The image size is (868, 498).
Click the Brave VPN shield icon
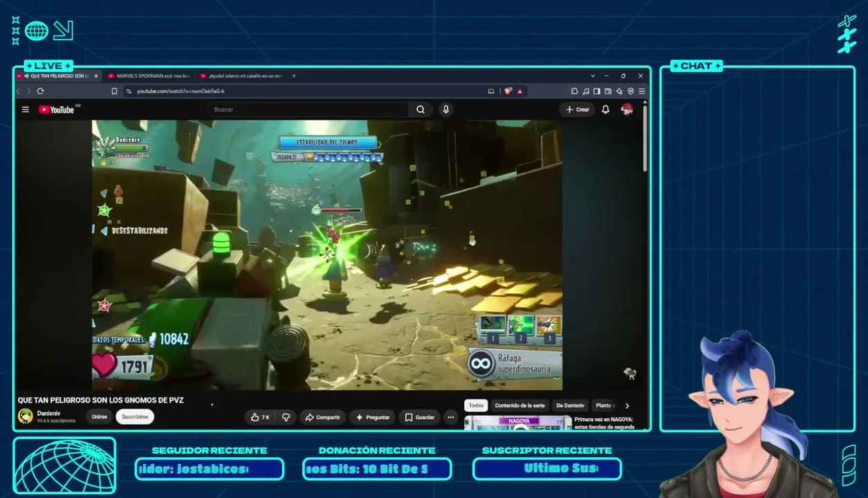(x=630, y=91)
